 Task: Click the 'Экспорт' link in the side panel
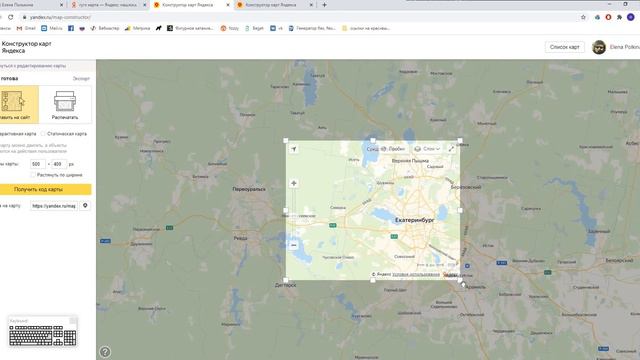pyautogui.click(x=81, y=78)
